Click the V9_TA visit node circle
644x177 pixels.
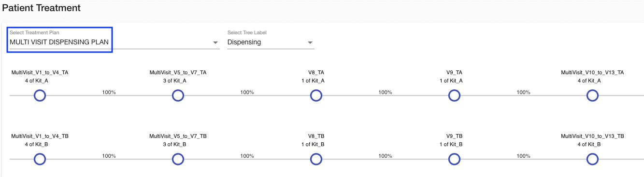click(454, 95)
